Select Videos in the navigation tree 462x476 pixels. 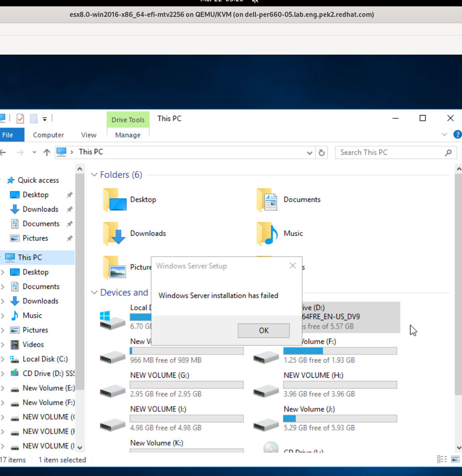coord(33,344)
